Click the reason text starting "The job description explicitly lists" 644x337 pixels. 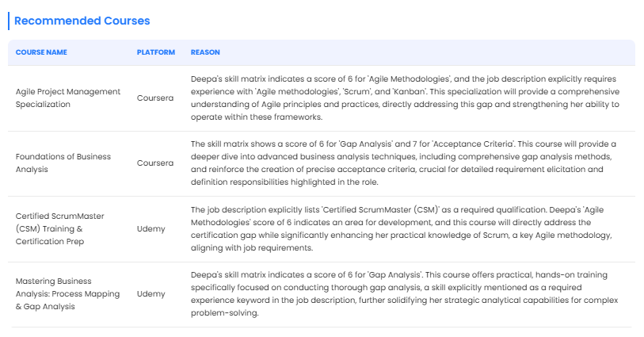point(402,228)
